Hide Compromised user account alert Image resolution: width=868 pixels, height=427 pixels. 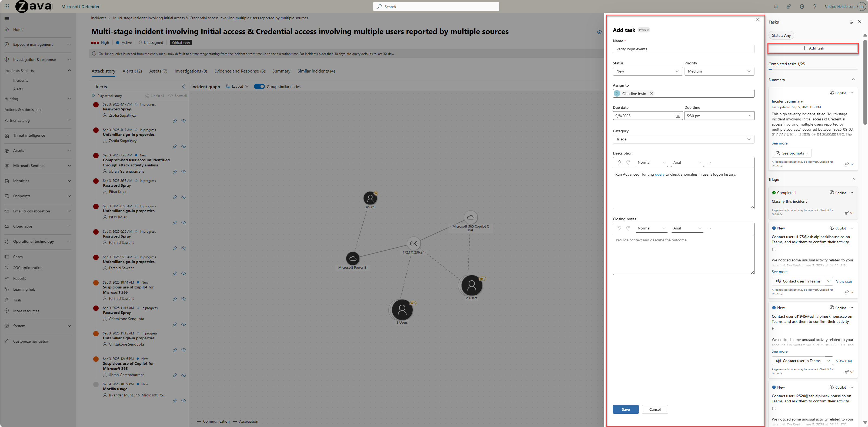[184, 172]
